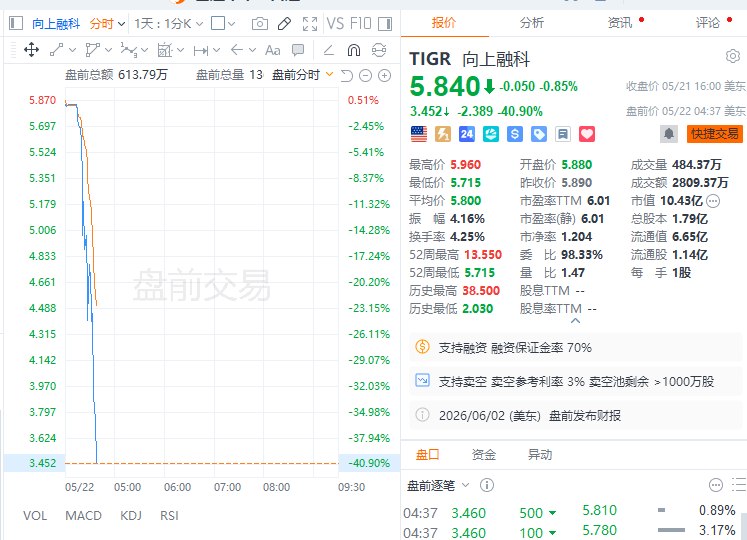This screenshot has height=540, width=747.
Task: Switch to the 盘口 tab
Action: point(427,454)
